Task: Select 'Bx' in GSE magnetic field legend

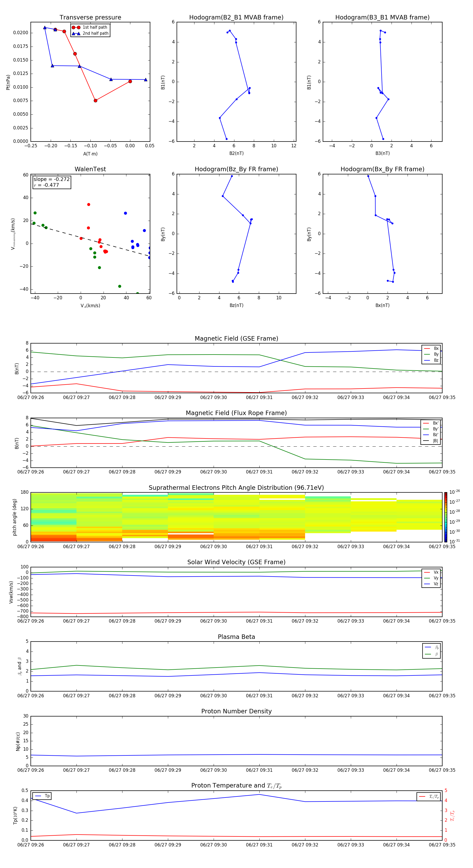Action: click(x=431, y=349)
